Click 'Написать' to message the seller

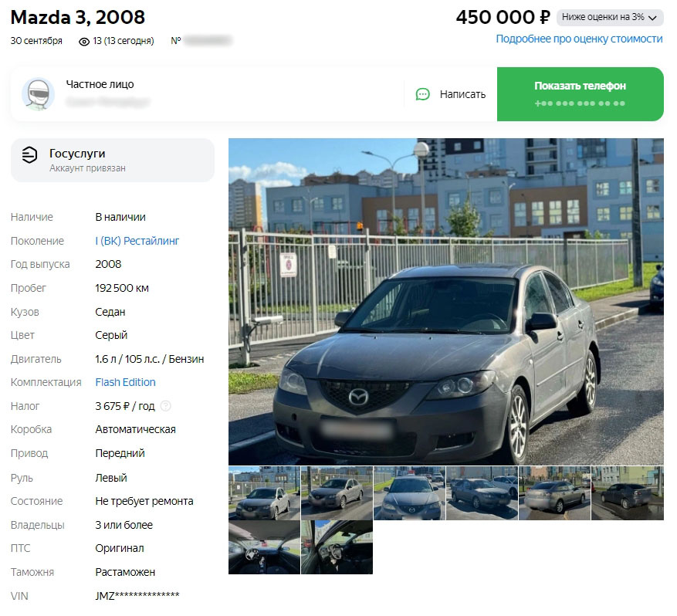coord(451,94)
